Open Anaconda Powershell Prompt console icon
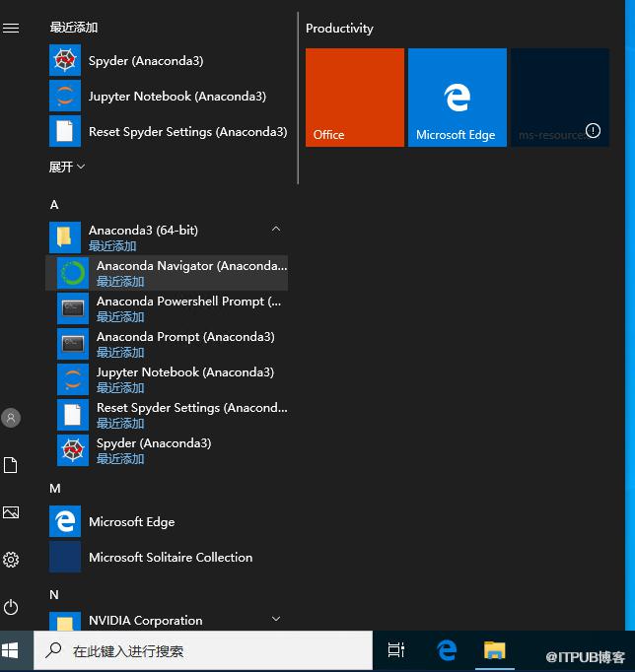 (73, 308)
